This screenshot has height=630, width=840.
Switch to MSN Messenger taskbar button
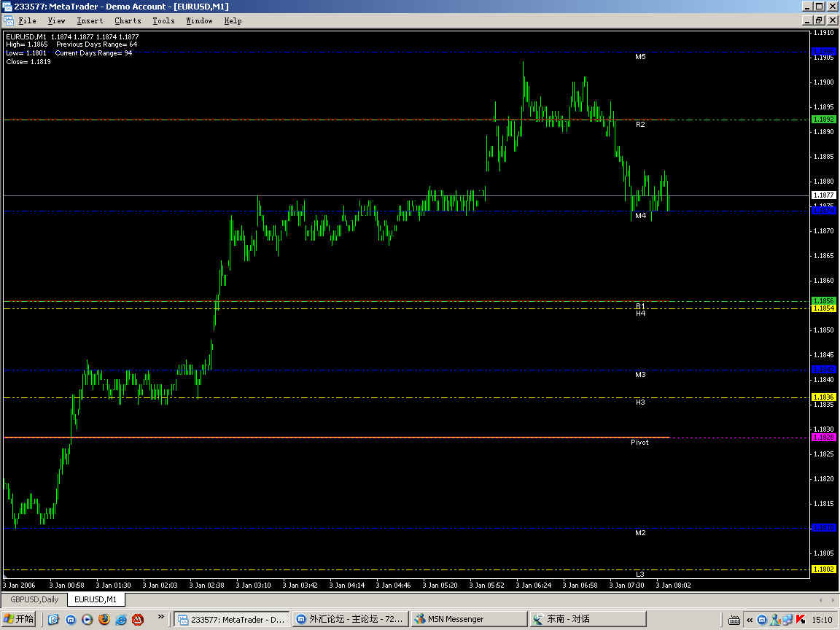[468, 619]
